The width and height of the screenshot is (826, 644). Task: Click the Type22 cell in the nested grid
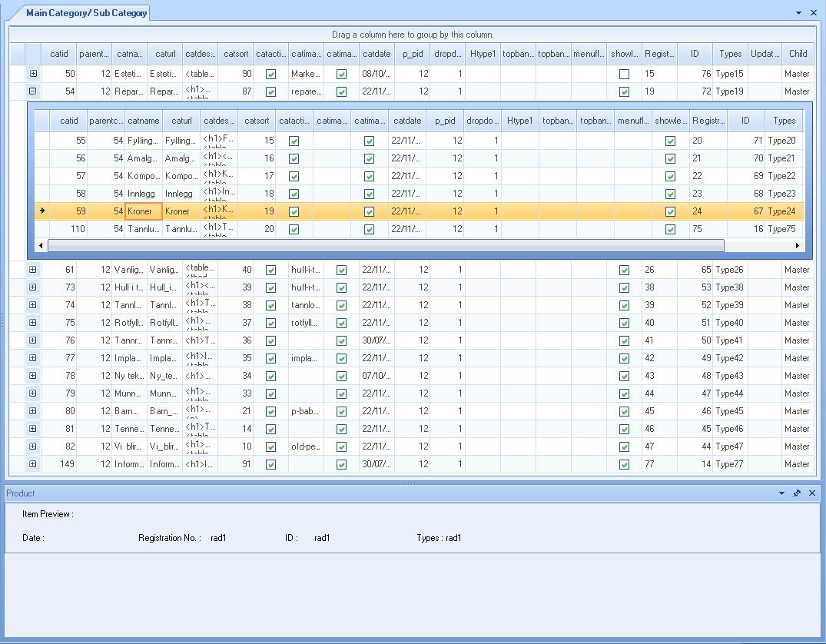(x=784, y=175)
